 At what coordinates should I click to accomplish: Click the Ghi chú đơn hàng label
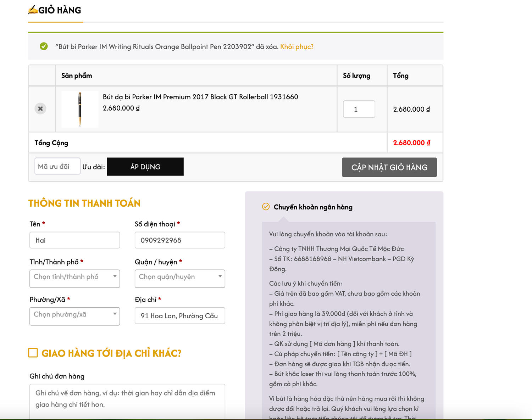pyautogui.click(x=57, y=376)
